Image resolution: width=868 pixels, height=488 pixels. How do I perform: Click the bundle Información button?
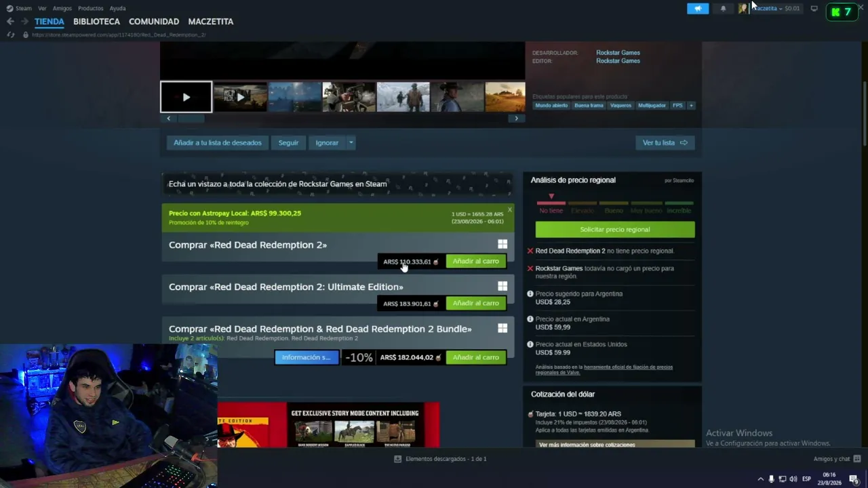coord(307,357)
